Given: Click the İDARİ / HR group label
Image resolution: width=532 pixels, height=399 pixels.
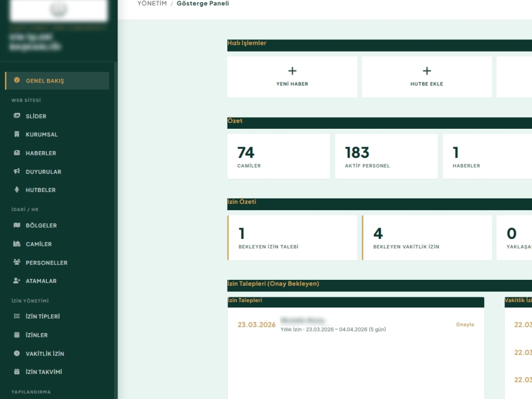Looking at the screenshot, I should pos(25,209).
